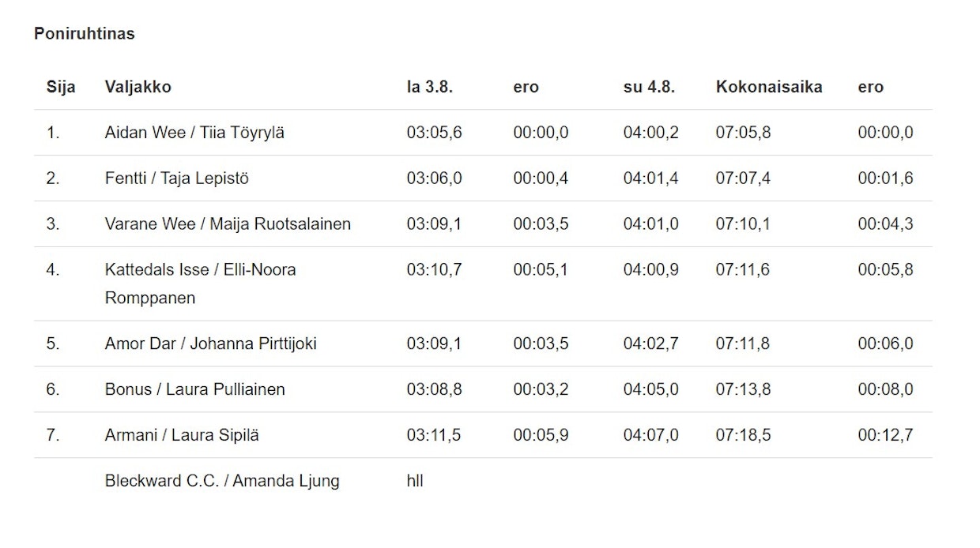Viewport: 980px width, 548px height.
Task: Click the Sija column header
Action: (61, 87)
